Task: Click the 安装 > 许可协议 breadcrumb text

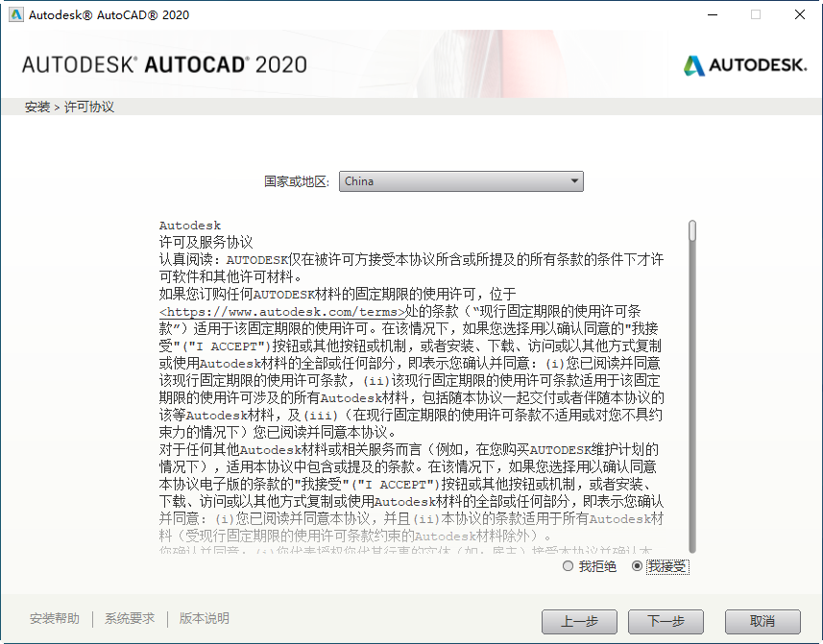Action: click(x=69, y=107)
